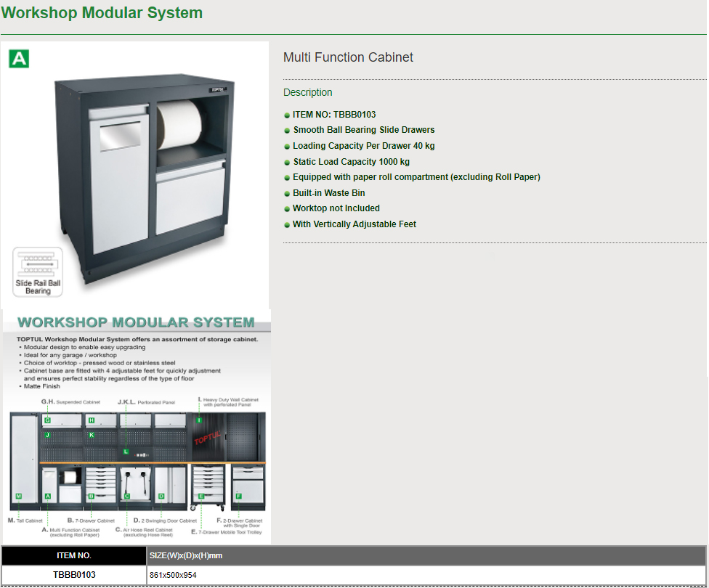Select the green M marker on tall cabinet
This screenshot has width=709, height=588.
(18, 497)
